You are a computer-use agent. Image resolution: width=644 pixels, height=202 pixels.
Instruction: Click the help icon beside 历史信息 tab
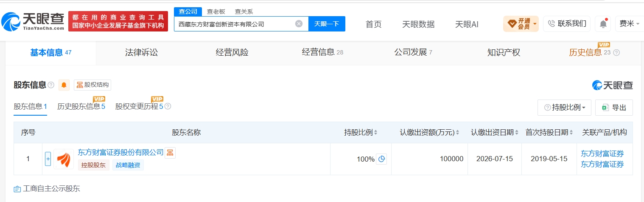coord(616,53)
